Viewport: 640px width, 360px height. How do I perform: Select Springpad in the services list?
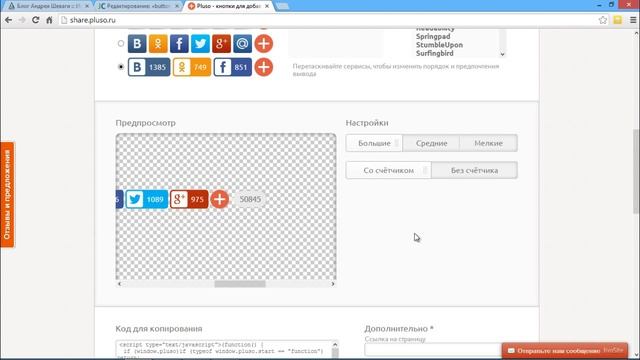click(433, 36)
